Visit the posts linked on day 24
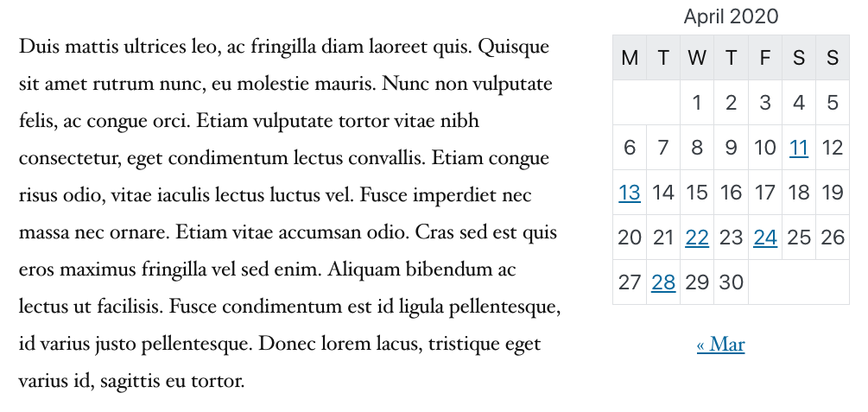 coord(765,238)
